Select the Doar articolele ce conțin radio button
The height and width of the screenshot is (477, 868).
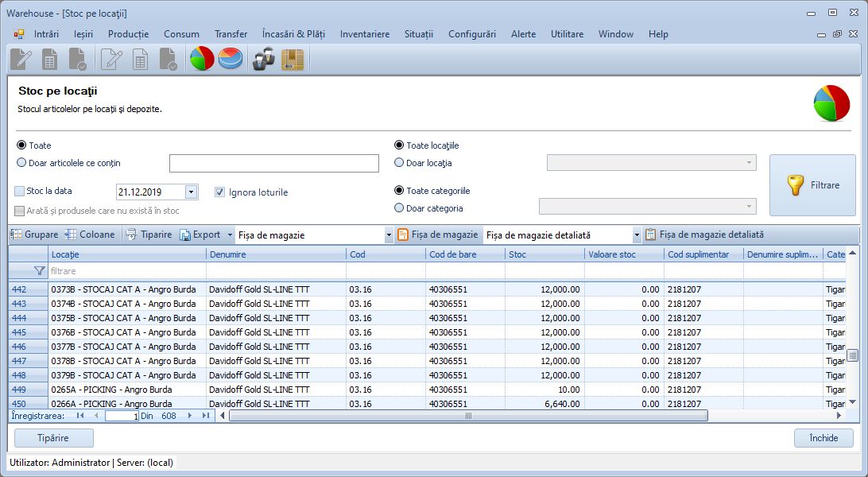pos(21,163)
